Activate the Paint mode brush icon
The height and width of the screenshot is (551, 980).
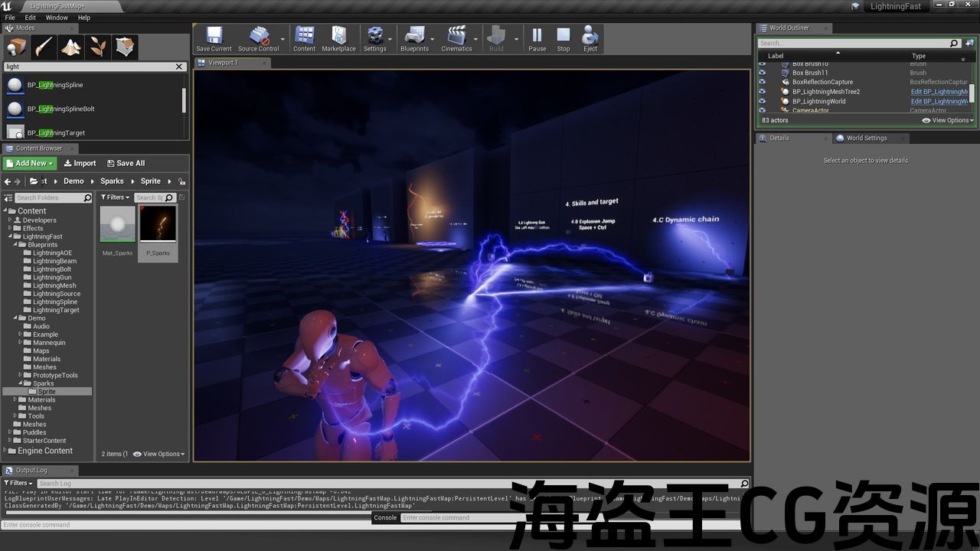tap(44, 47)
